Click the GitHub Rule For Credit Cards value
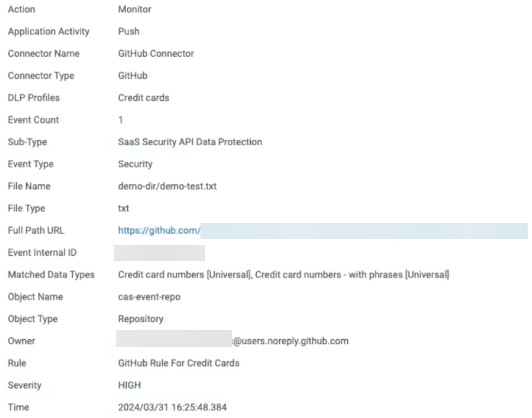This screenshot has width=532, height=418. [x=179, y=363]
